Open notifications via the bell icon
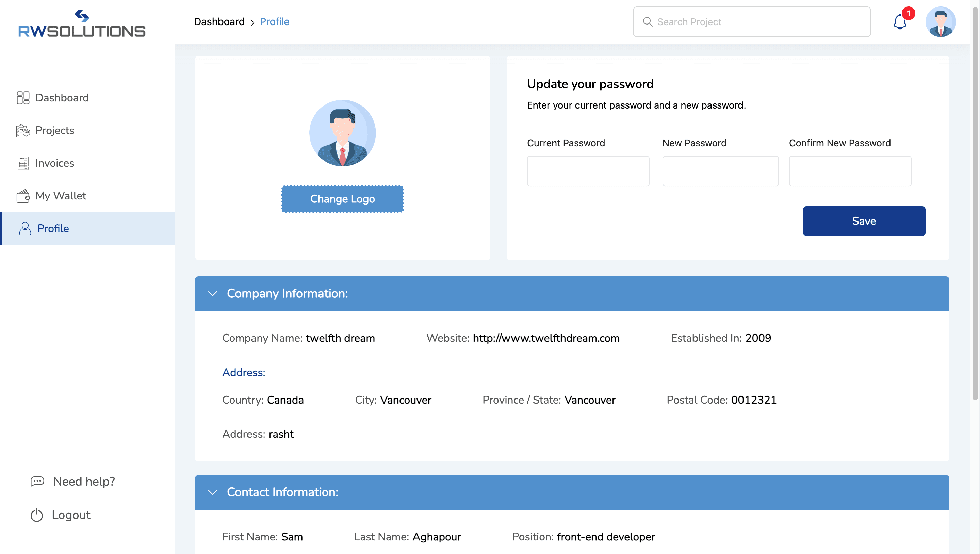The image size is (980, 554). [x=900, y=22]
